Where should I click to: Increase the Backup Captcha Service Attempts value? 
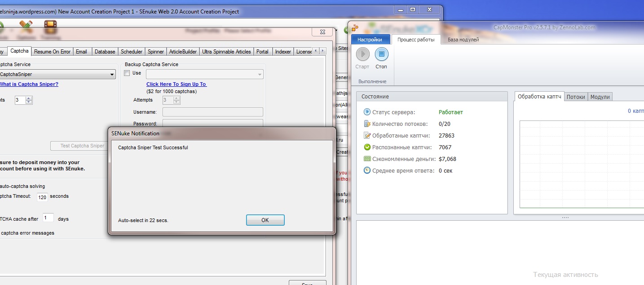[177, 98]
